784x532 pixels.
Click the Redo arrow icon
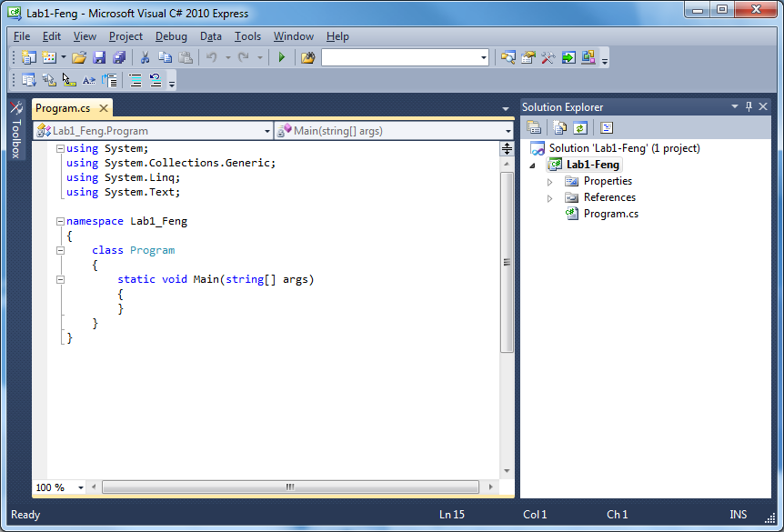(x=244, y=57)
